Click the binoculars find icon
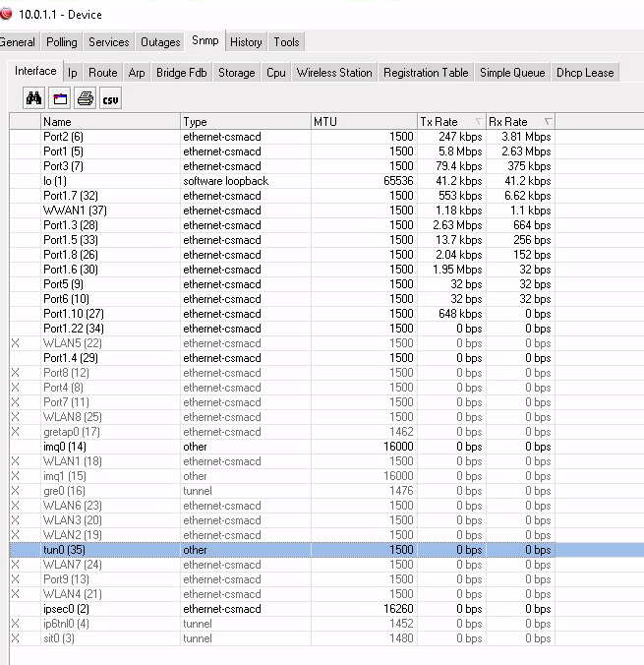This screenshot has width=644, height=665. [34, 99]
